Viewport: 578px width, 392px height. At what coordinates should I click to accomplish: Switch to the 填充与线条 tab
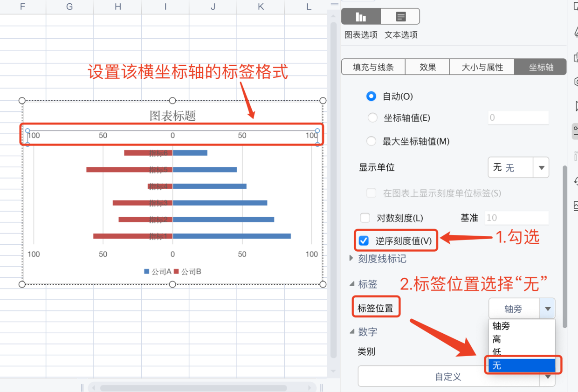click(373, 67)
